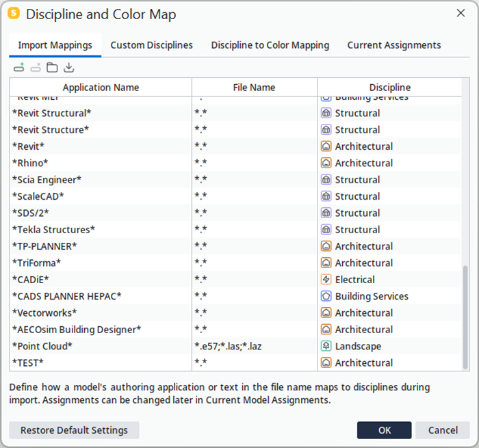Screen dimensions: 479x448
Task: Click the download/export mappings icon
Action: pyautogui.click(x=68, y=67)
